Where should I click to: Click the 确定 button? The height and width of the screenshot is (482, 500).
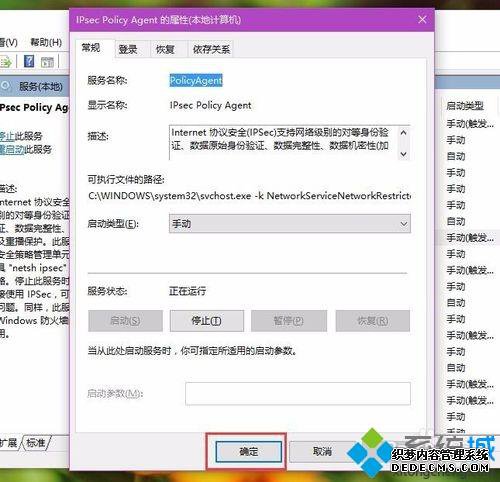pos(249,452)
